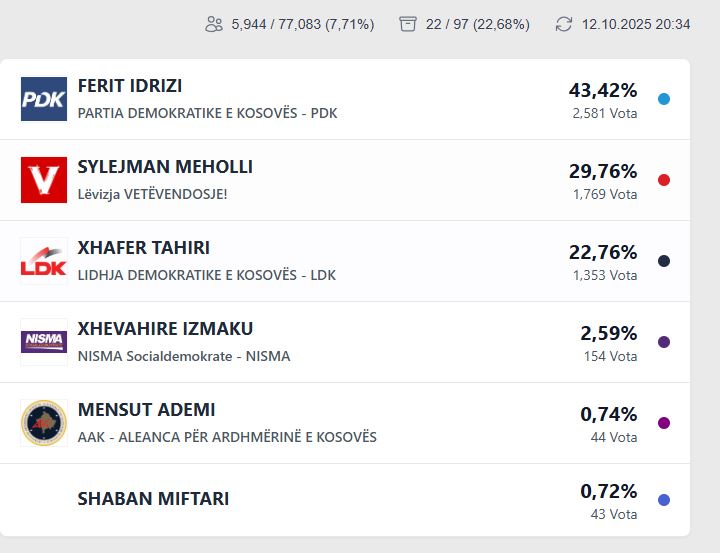The image size is (720, 553).
Task: Open Shaban Miftari candidate entry
Action: click(153, 499)
